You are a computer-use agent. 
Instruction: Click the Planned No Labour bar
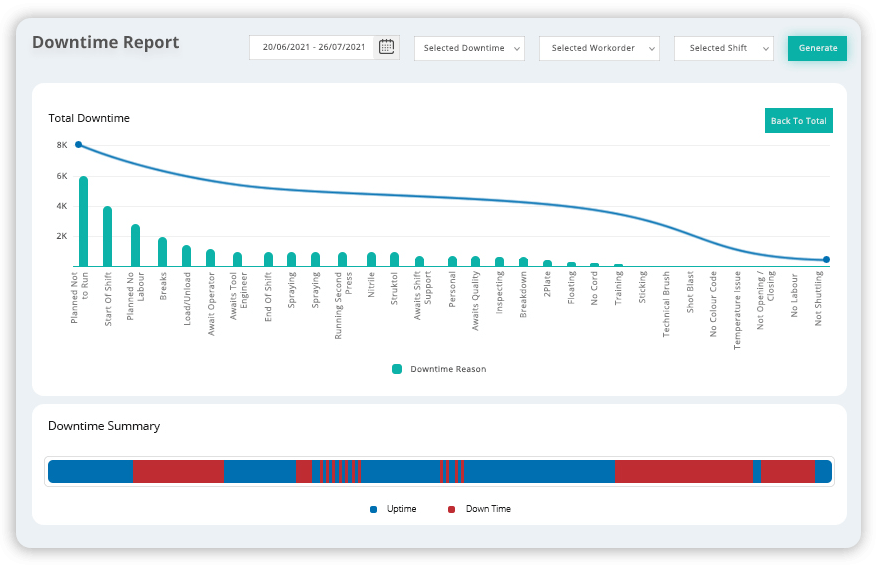(x=135, y=246)
